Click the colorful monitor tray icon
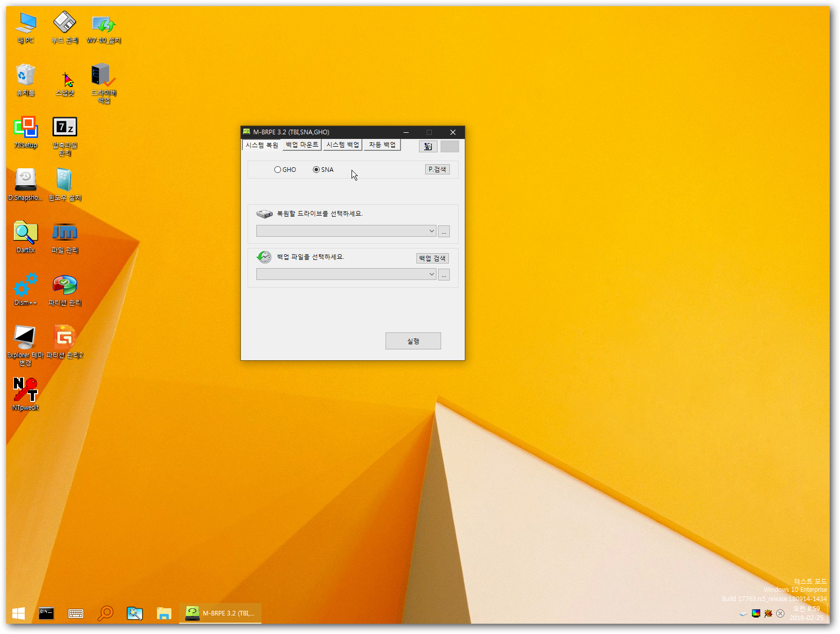Screen dimensions: 840x634 756,613
